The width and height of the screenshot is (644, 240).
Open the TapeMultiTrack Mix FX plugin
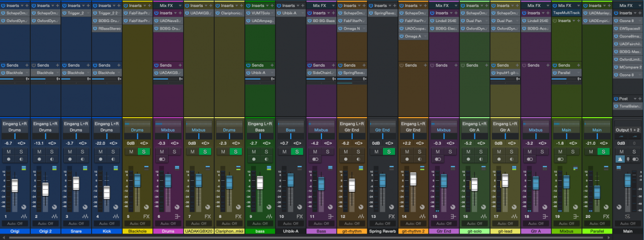[566, 13]
